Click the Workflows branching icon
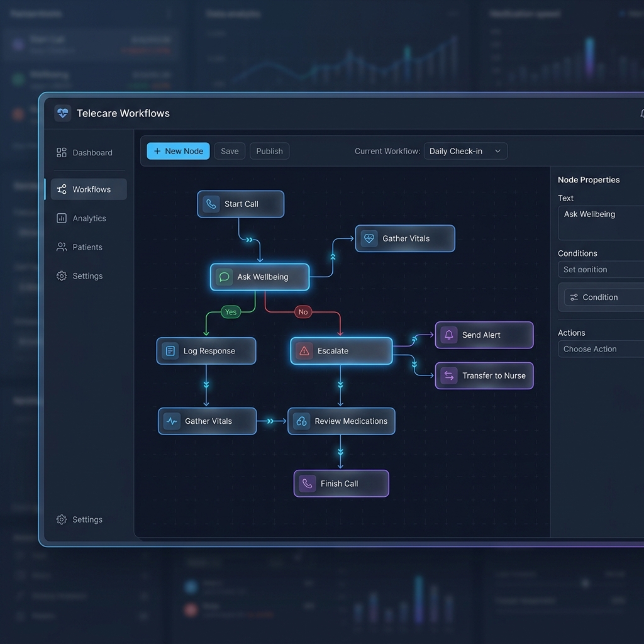The width and height of the screenshot is (644, 644). click(x=62, y=189)
